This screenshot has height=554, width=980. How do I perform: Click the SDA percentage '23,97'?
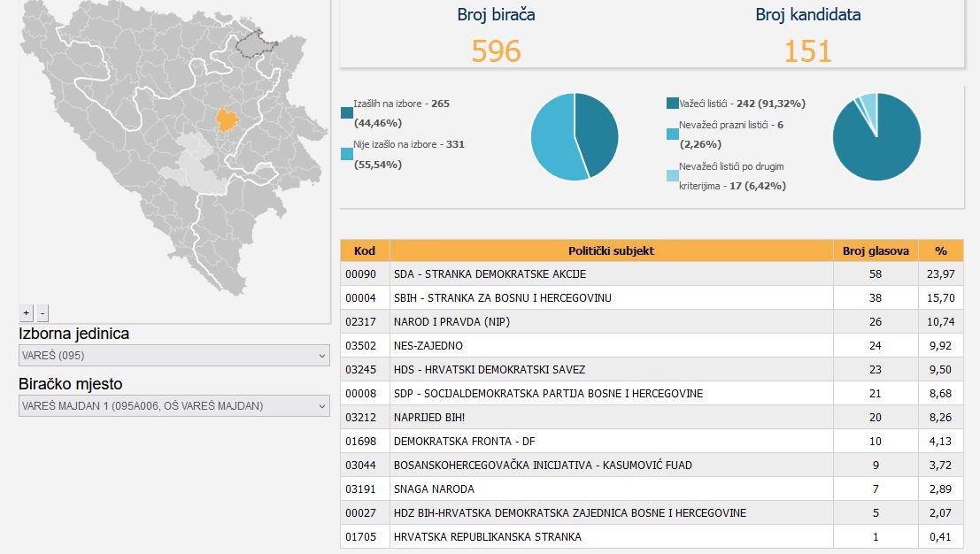(941, 274)
